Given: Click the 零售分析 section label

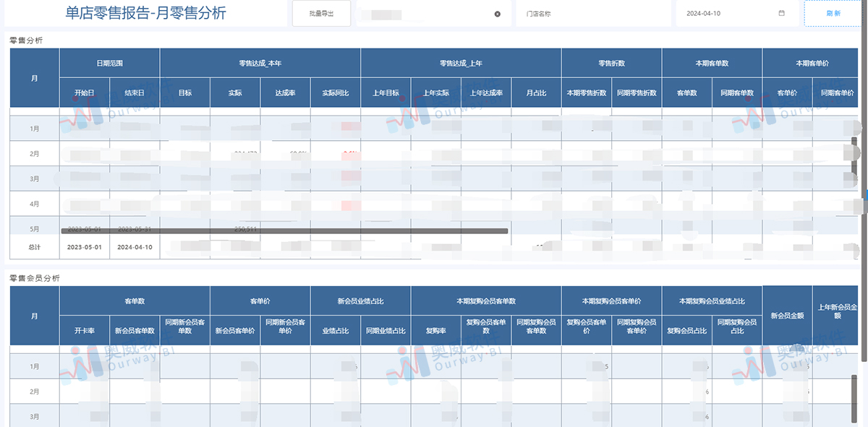Looking at the screenshot, I should tap(26, 40).
